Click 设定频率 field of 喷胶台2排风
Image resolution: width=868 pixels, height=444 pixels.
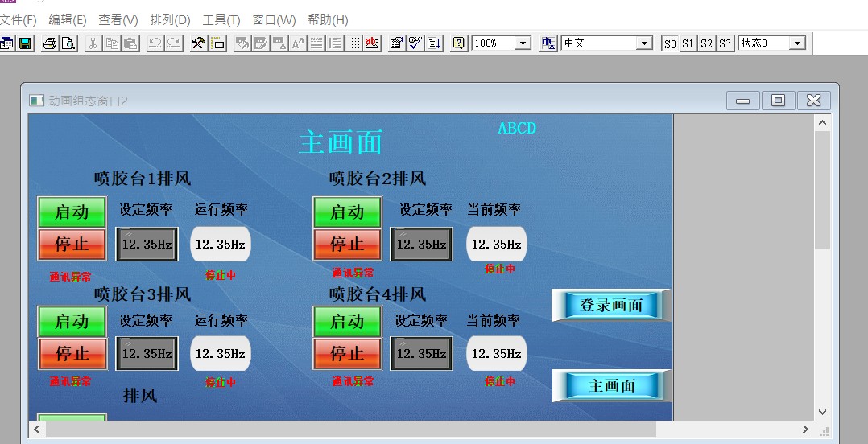(x=421, y=245)
